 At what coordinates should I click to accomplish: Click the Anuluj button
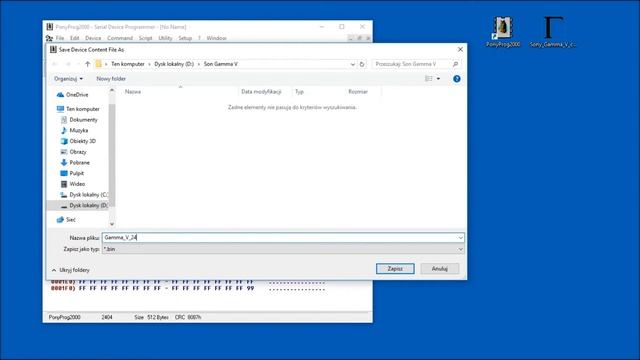click(x=440, y=269)
